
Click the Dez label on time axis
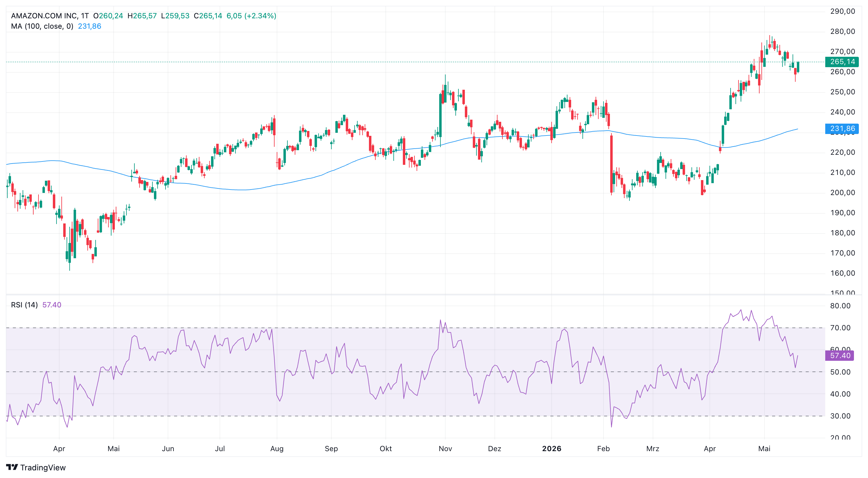tap(494, 449)
